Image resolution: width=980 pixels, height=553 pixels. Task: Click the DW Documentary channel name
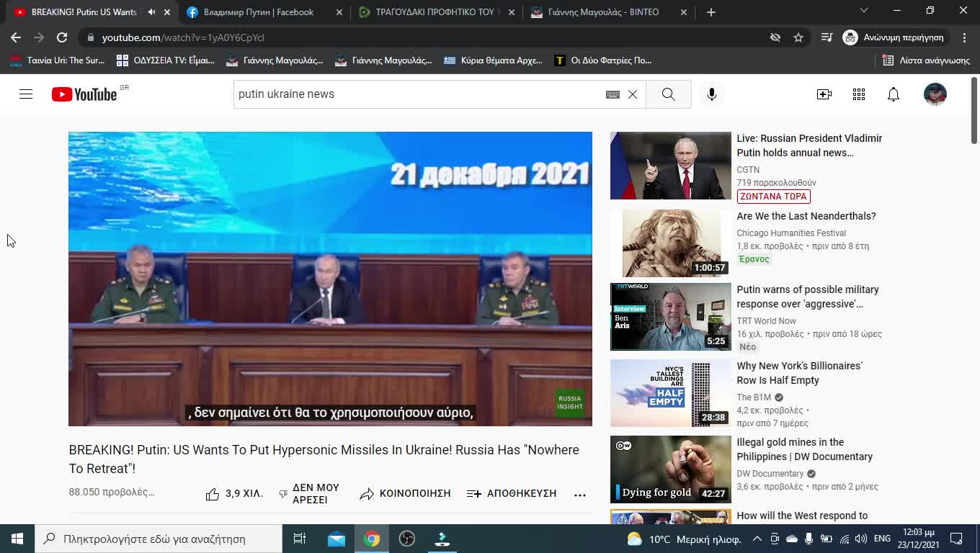(770, 474)
